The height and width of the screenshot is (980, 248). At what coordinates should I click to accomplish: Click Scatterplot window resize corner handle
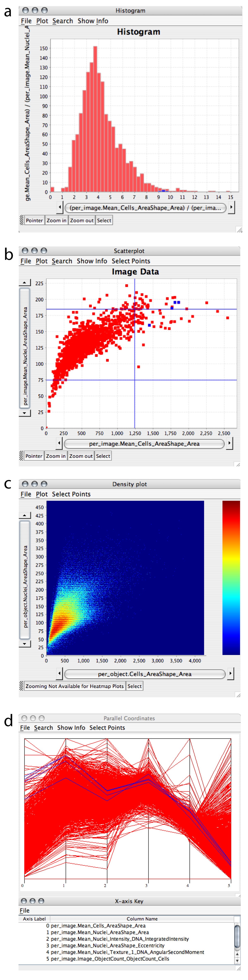pos(238,464)
